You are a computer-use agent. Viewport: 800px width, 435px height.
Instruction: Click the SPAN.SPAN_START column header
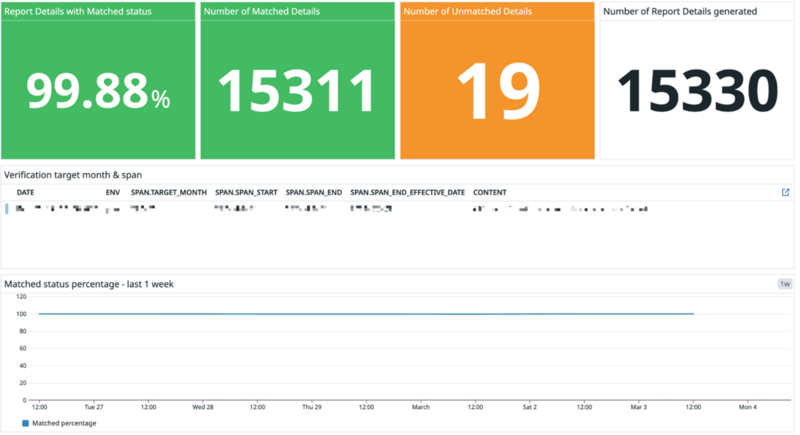pos(246,192)
